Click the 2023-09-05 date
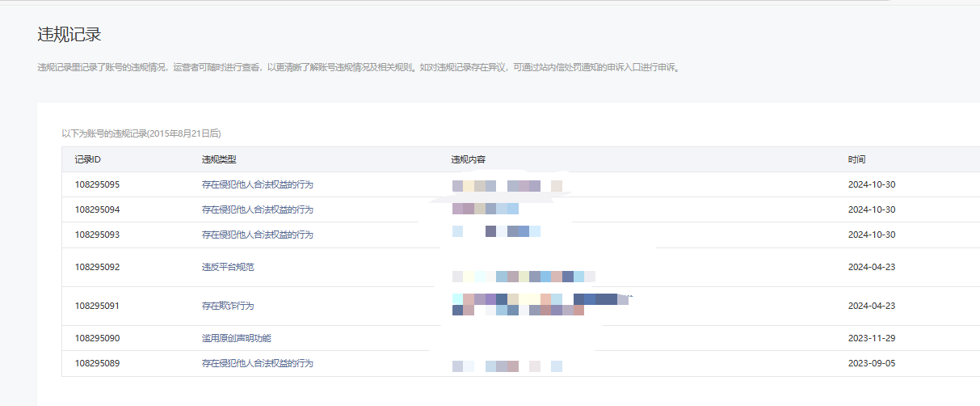Screen dimensions: 980x406 (872, 363)
